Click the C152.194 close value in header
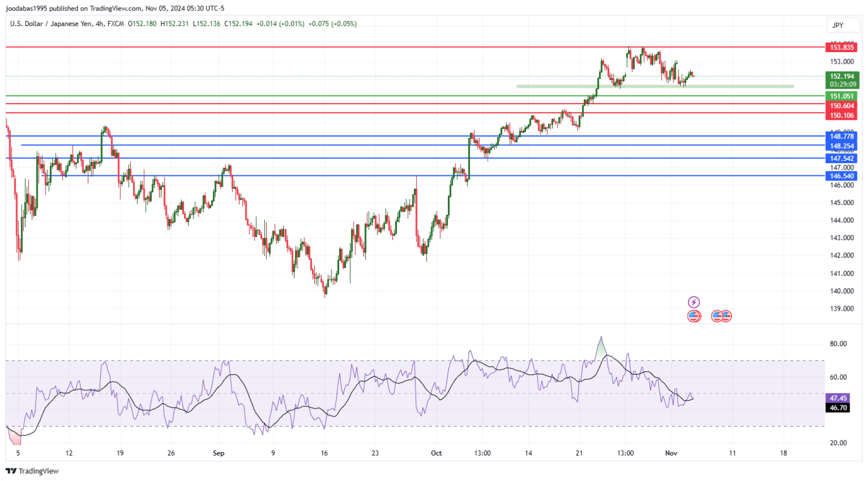This screenshot has width=868, height=481. 238,24
